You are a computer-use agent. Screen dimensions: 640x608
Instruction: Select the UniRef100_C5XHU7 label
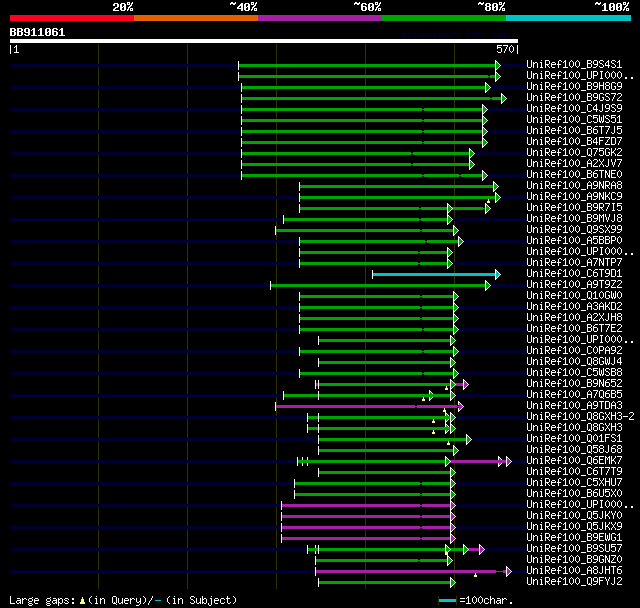point(574,483)
